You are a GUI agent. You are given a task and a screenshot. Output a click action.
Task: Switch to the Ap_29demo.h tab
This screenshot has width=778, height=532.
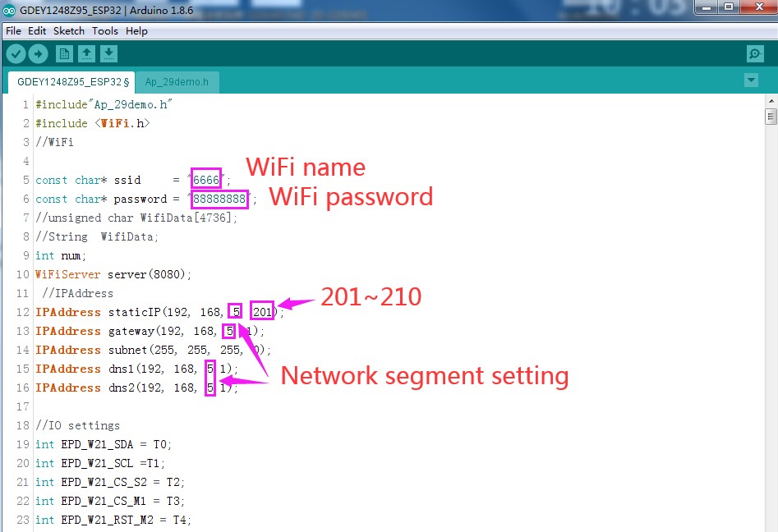tap(177, 82)
